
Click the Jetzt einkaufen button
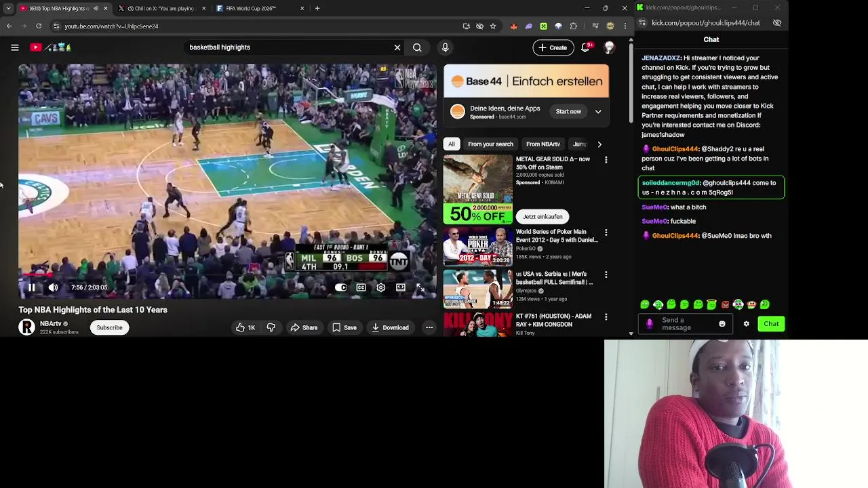click(x=542, y=217)
